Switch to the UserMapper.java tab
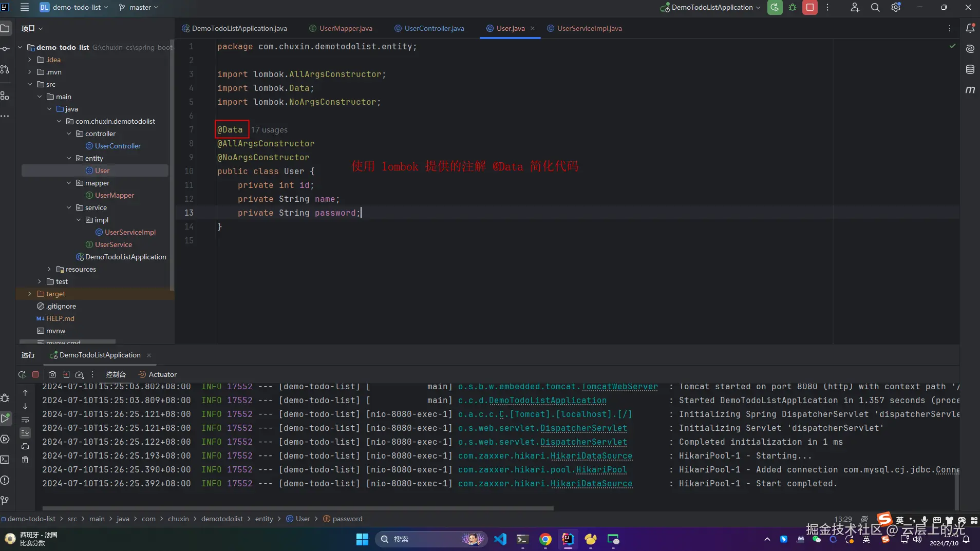This screenshot has height=551, width=980. coord(341,28)
